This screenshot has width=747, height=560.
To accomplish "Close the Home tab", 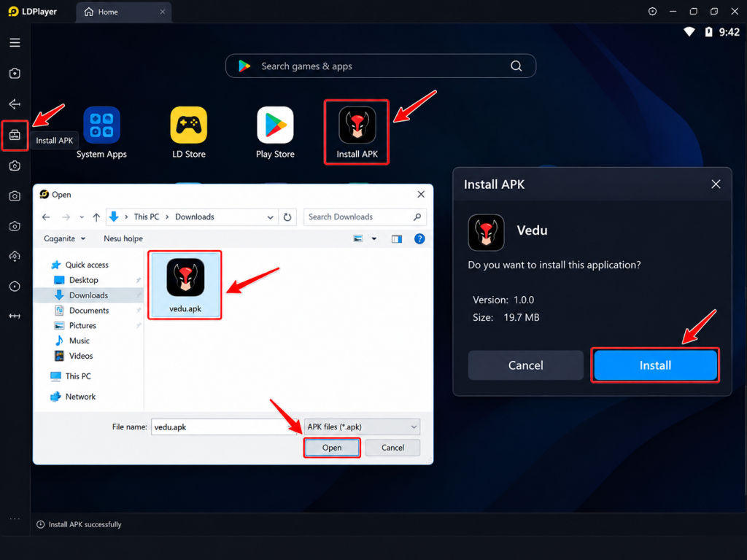I will tap(163, 12).
